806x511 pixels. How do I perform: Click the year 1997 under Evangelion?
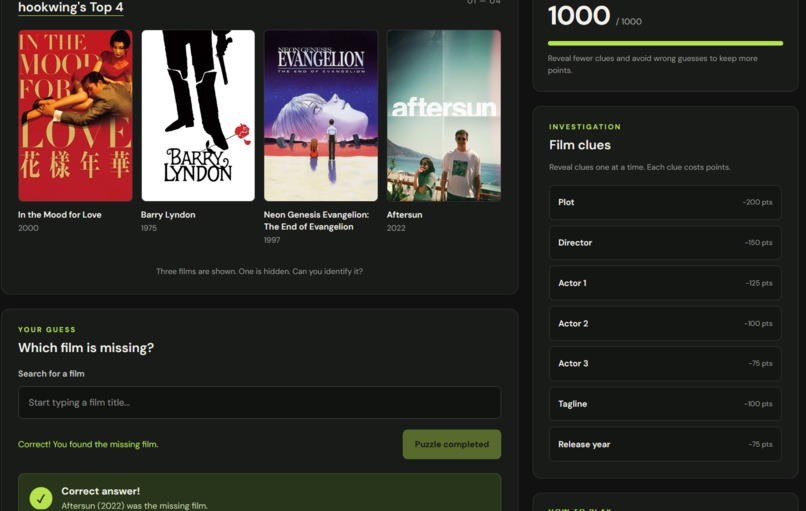(x=272, y=240)
